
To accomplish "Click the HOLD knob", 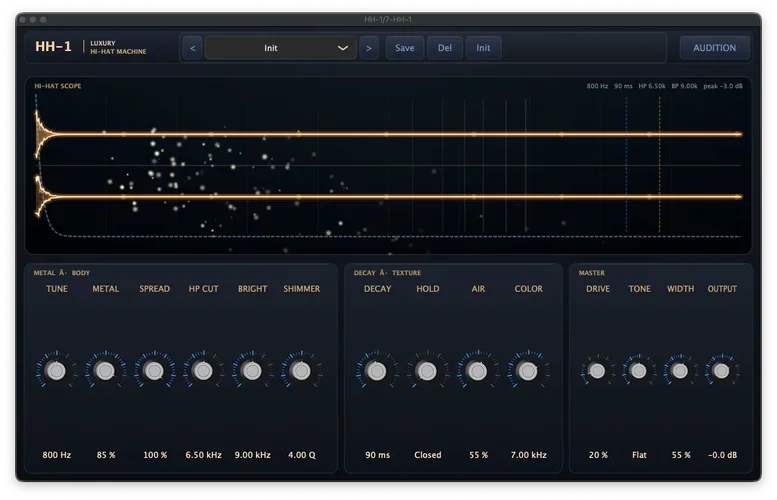I will click(427, 371).
